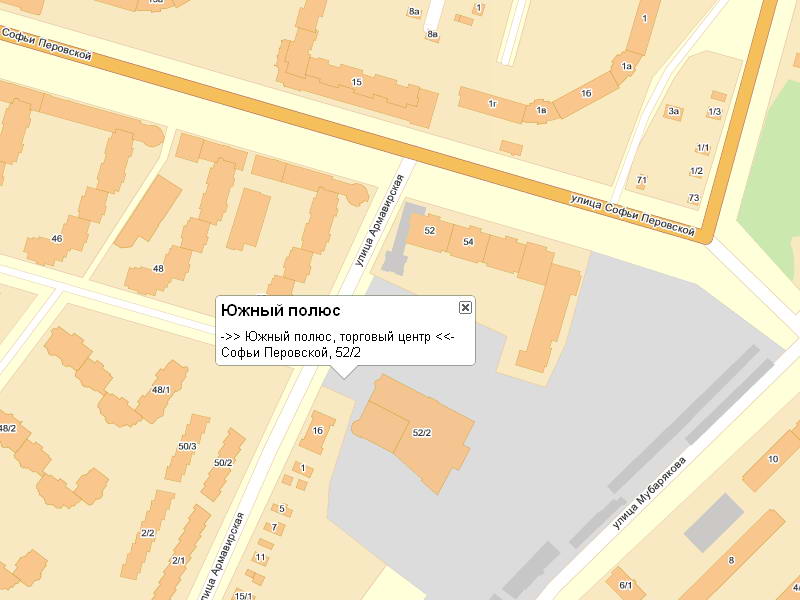The image size is (800, 600).
Task: Click building 8в label
Action: coord(432,34)
